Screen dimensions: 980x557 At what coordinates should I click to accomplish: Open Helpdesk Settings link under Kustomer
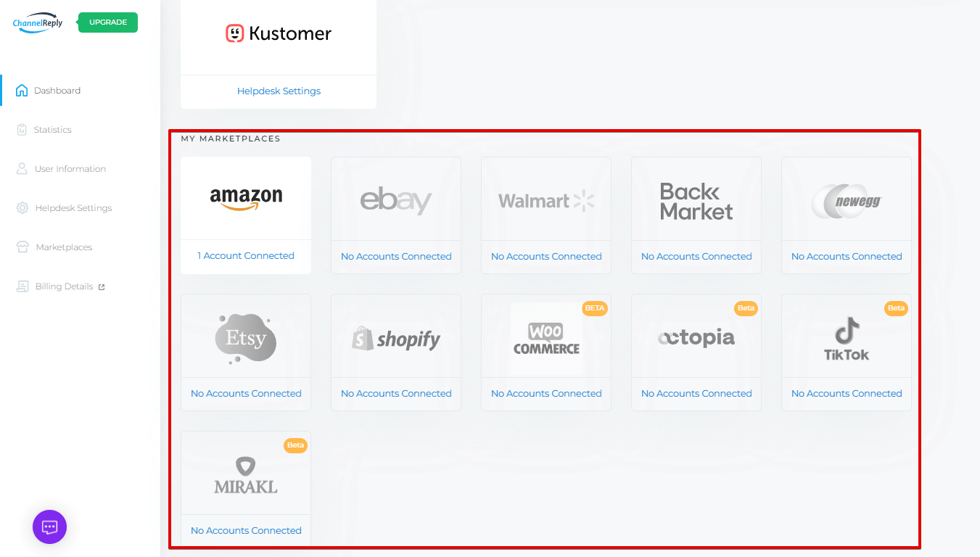click(279, 91)
